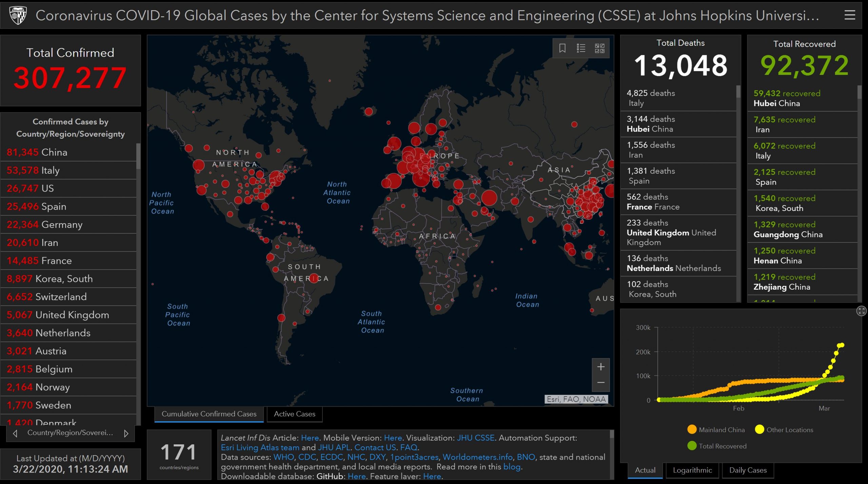The width and height of the screenshot is (868, 484).
Task: Go to next list with right arrow
Action: click(126, 433)
